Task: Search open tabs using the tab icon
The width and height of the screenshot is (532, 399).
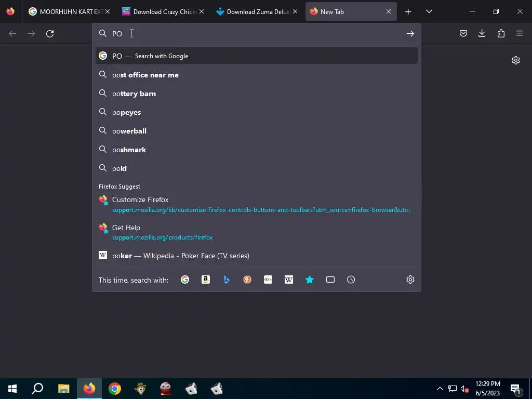Action: tap(330, 280)
